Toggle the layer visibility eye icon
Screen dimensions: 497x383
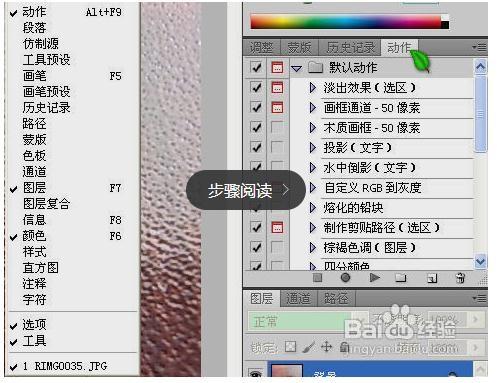pyautogui.click(x=256, y=374)
